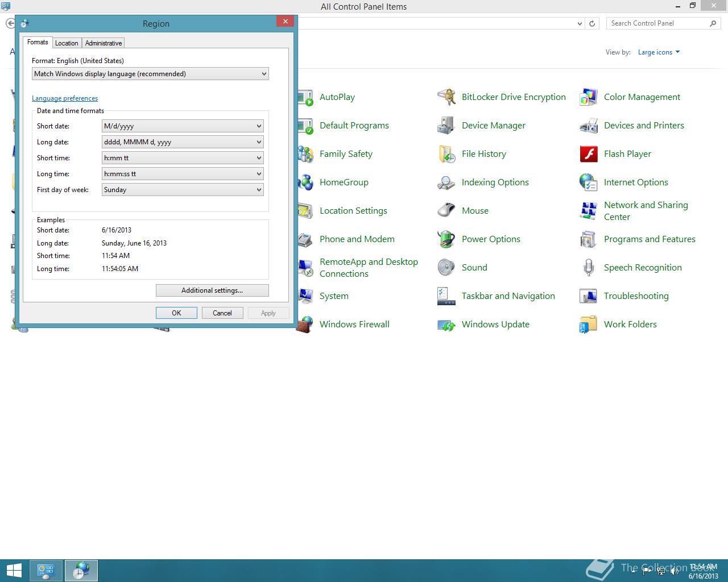This screenshot has height=582, width=728.
Task: Click the Windows Firewall brick icon
Action: pos(305,325)
